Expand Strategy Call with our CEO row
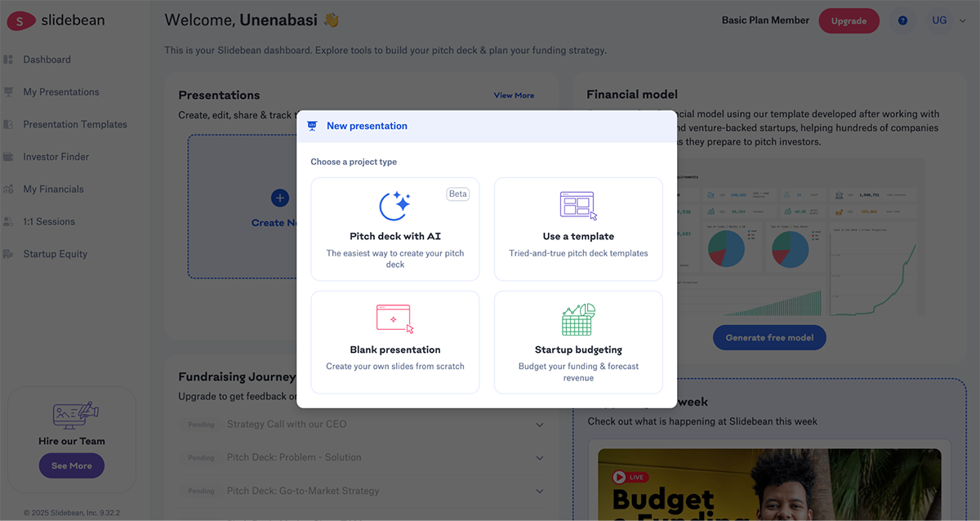The width and height of the screenshot is (980, 521). click(539, 425)
